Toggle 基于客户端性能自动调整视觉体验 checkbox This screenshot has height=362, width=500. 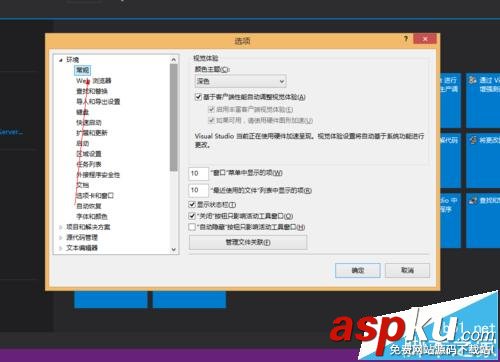(198, 97)
